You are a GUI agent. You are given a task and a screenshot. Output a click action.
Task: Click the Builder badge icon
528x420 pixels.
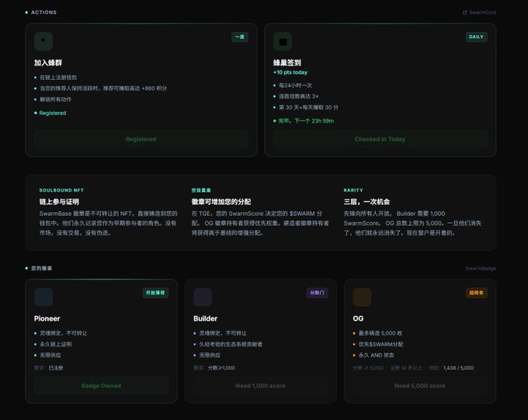point(203,297)
